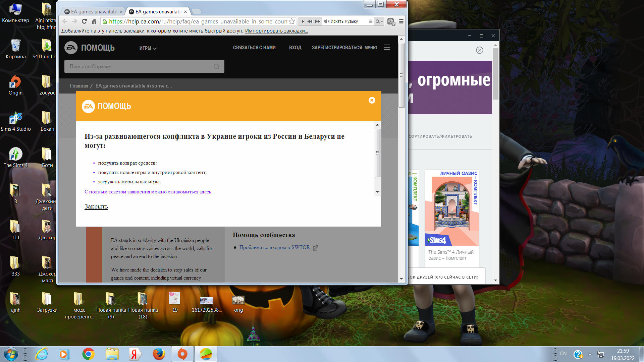Click the Origin window scrollbar thumb

[x=495, y=74]
